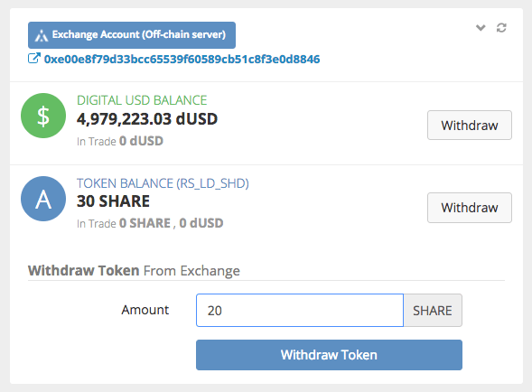Click the Withdraw Token From Exchange heading
The height and width of the screenshot is (392, 532).
pos(134,270)
